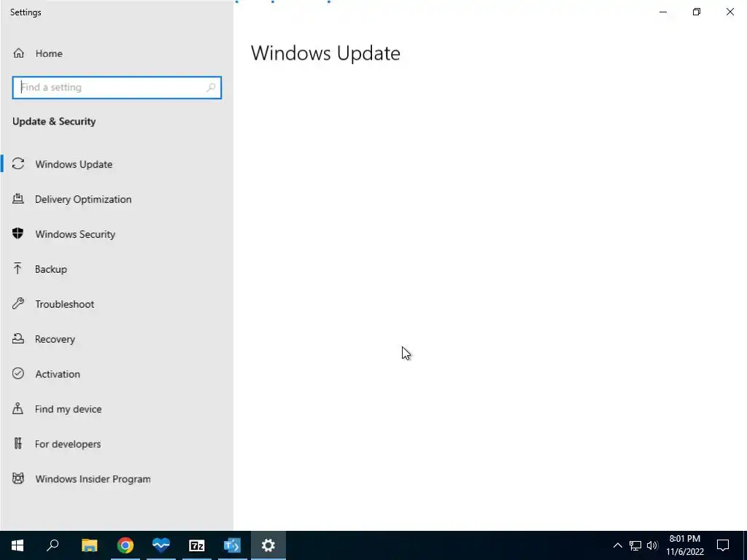The width and height of the screenshot is (747, 560).
Task: Open network status tray icon
Action: 635,545
